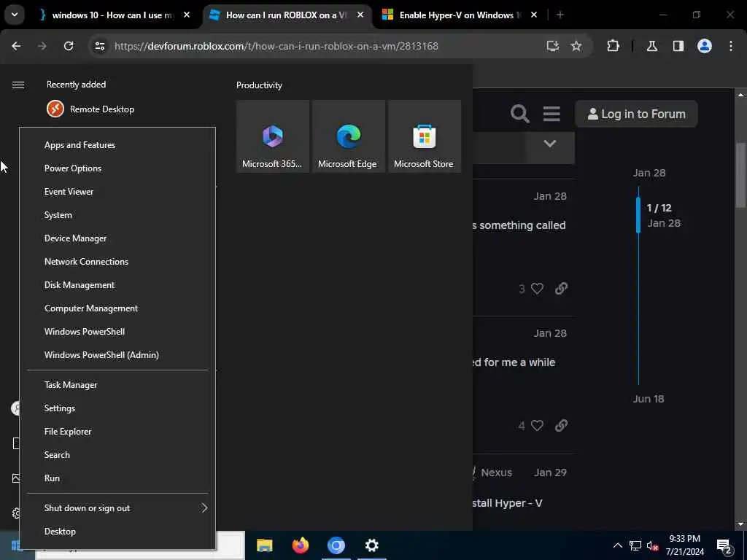Focus the Chrome address bar URL
The image size is (747, 560).
pos(276,46)
